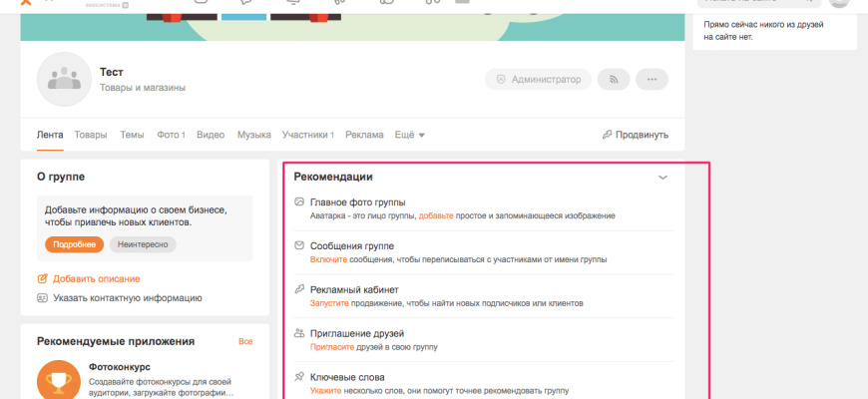Open the Администратор role button
The height and width of the screenshot is (399, 868).
tap(538, 80)
